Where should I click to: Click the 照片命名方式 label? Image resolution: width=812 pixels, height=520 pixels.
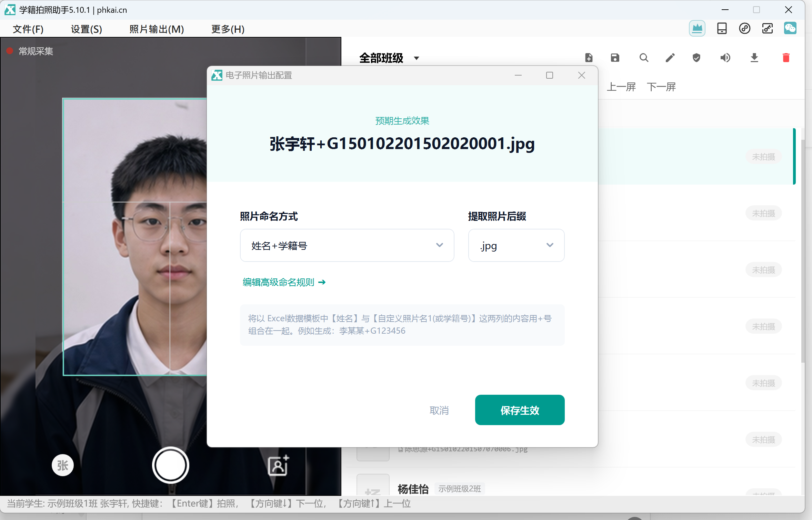(x=269, y=216)
